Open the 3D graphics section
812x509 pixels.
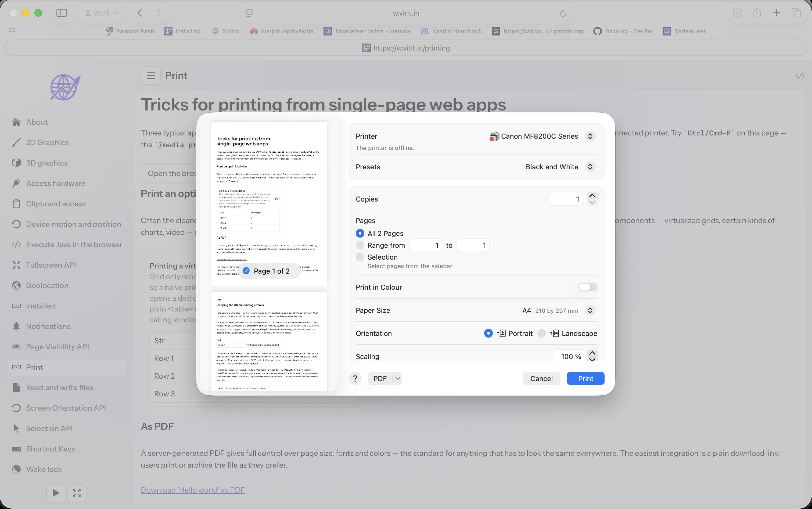46,163
